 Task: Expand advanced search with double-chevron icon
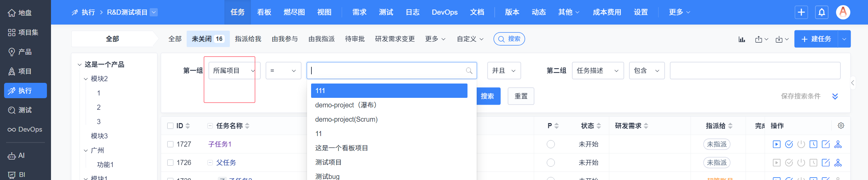click(835, 96)
